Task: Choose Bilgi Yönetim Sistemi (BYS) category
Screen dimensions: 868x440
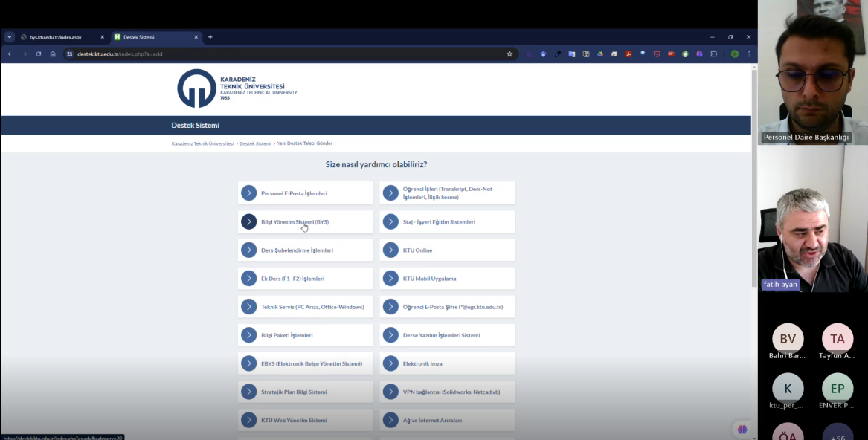Action: pos(306,222)
